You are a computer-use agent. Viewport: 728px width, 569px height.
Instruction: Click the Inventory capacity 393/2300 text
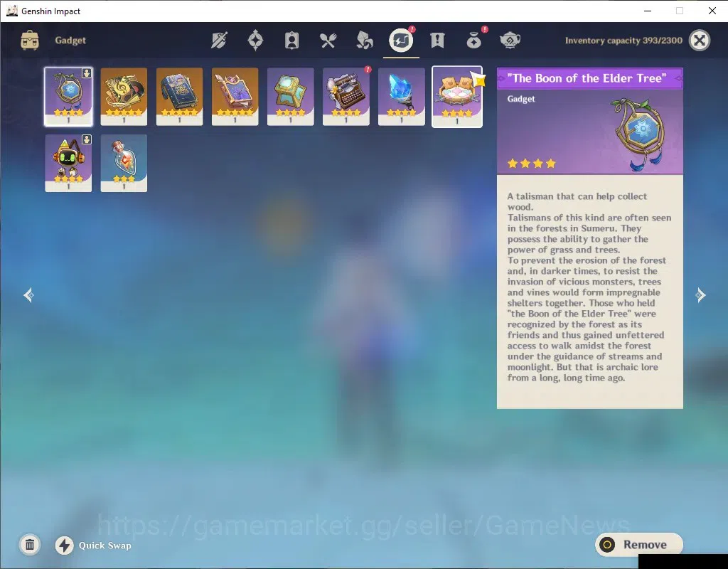pos(623,41)
